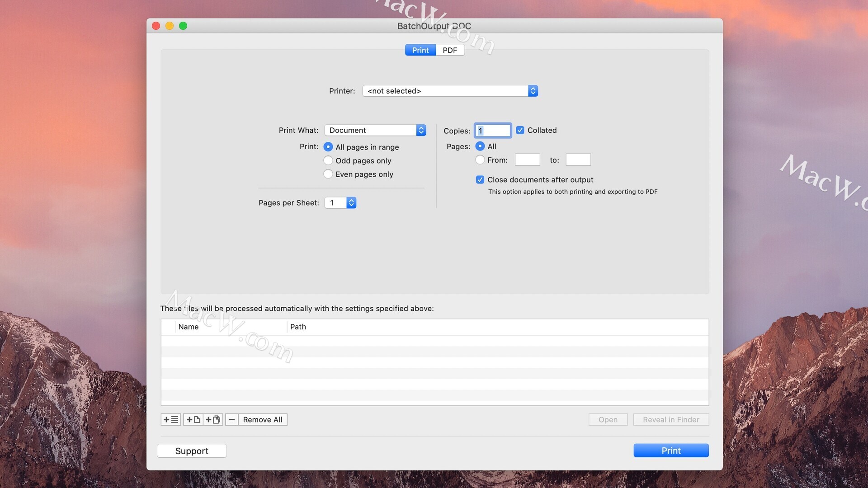Click the Remove All button
Image resolution: width=868 pixels, height=488 pixels.
(x=263, y=420)
